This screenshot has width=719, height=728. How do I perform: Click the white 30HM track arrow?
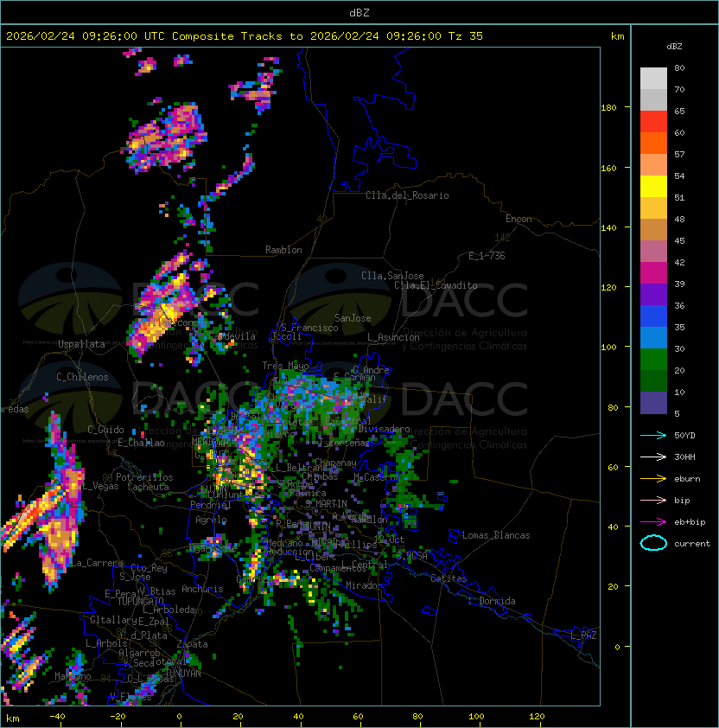653,457
